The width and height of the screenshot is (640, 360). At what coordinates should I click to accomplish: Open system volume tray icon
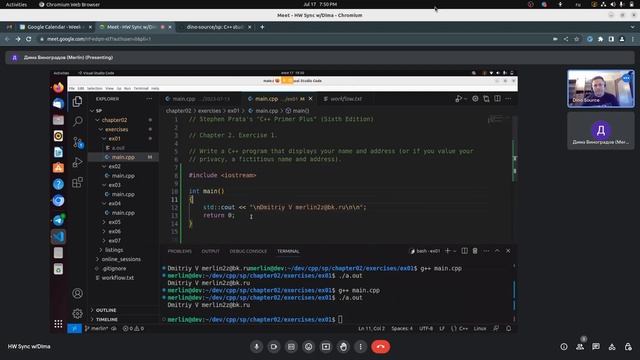[613, 4]
